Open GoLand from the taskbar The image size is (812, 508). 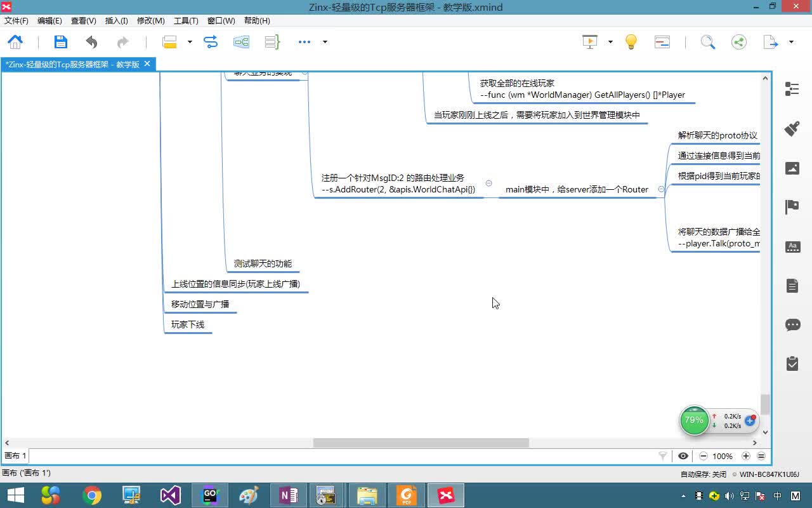[x=210, y=495]
